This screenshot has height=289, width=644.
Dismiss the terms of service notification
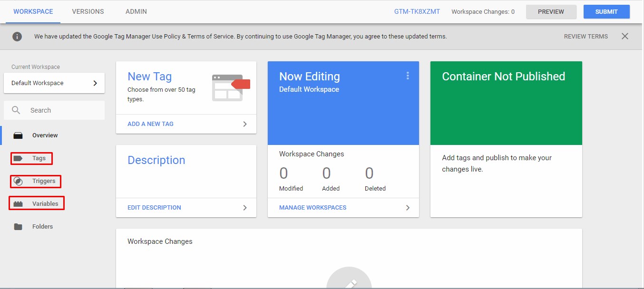click(x=625, y=36)
